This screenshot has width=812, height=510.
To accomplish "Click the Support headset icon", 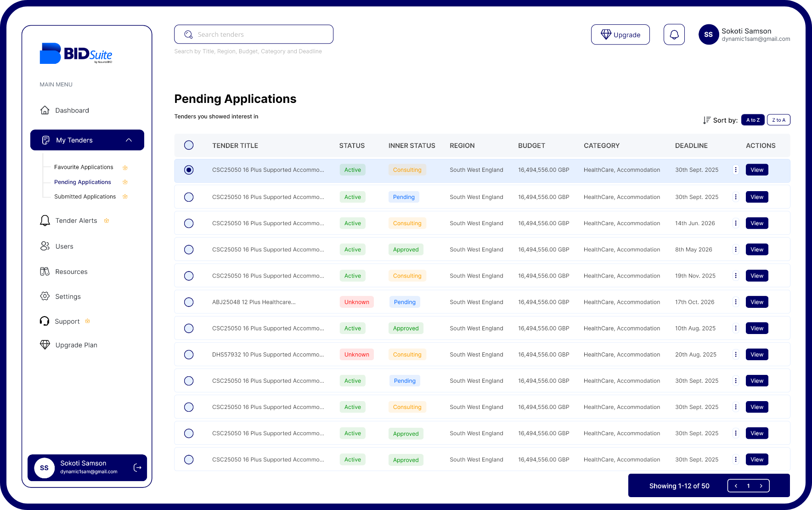I will tap(45, 321).
